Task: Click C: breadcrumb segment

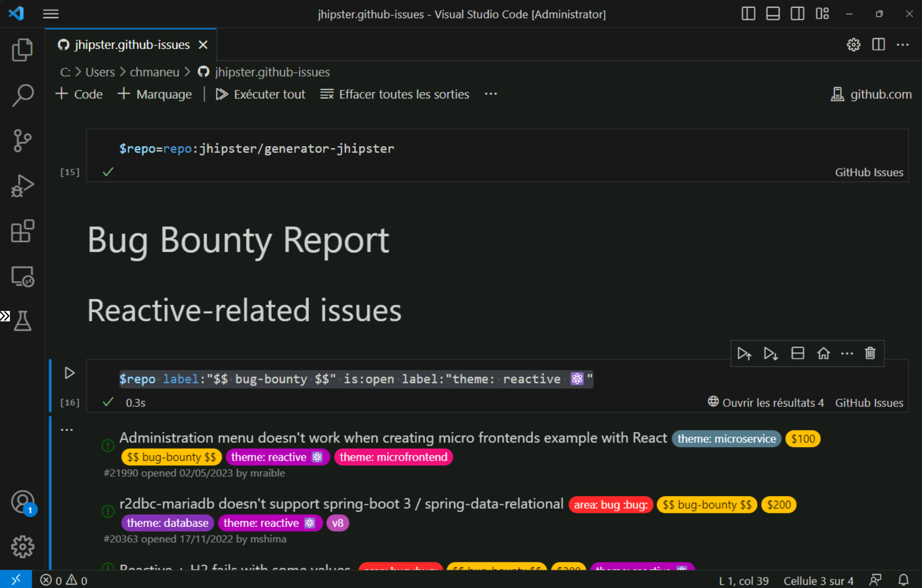Action: click(65, 72)
